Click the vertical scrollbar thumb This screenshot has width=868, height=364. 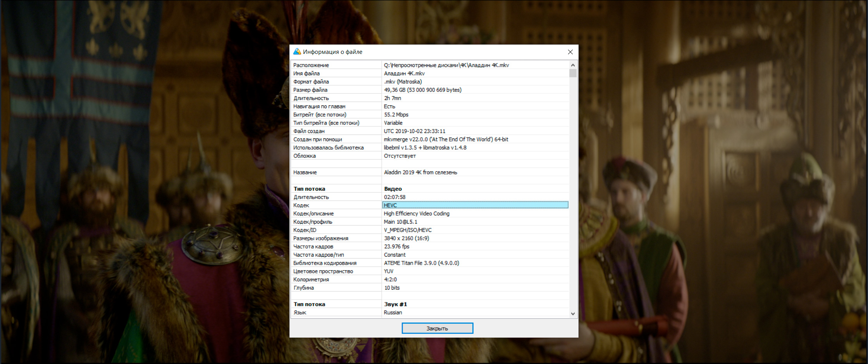coord(573,73)
